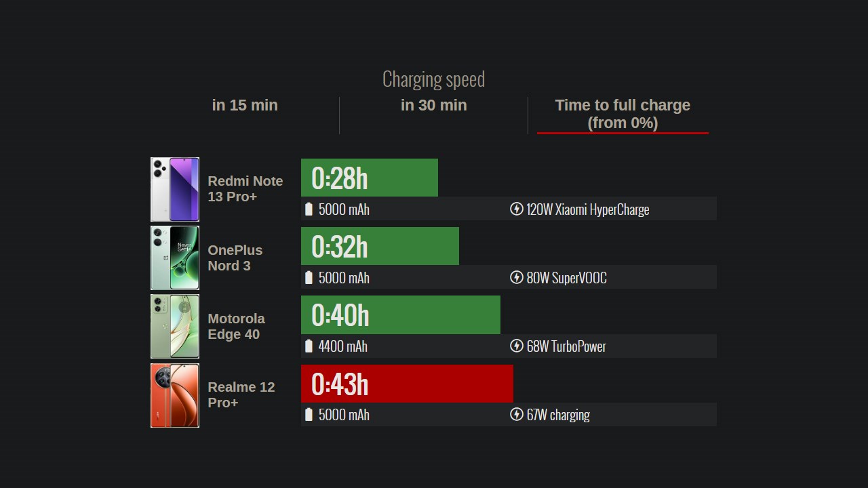Switch to the 'in 15 min' tab
The width and height of the screenshot is (868, 488).
245,105
